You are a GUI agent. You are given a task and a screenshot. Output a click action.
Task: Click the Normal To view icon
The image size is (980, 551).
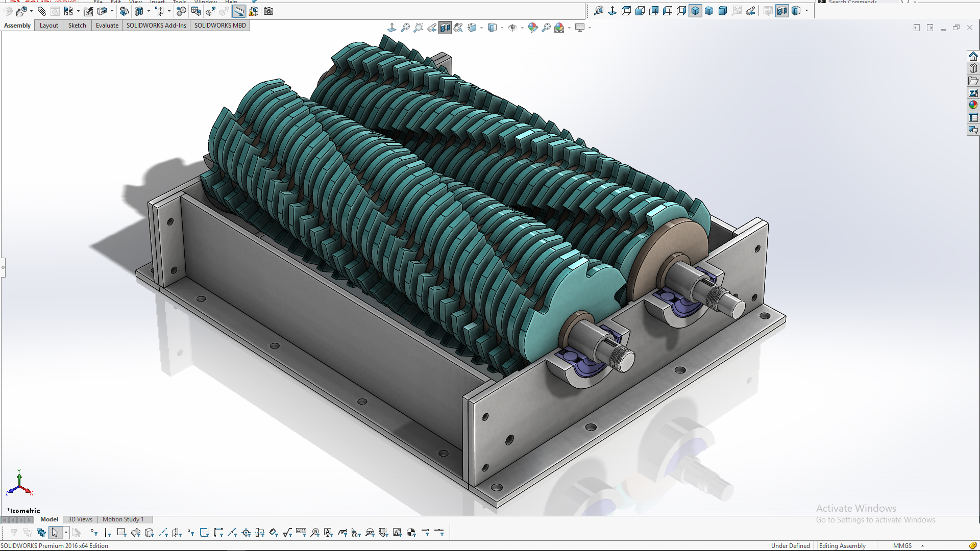point(612,11)
